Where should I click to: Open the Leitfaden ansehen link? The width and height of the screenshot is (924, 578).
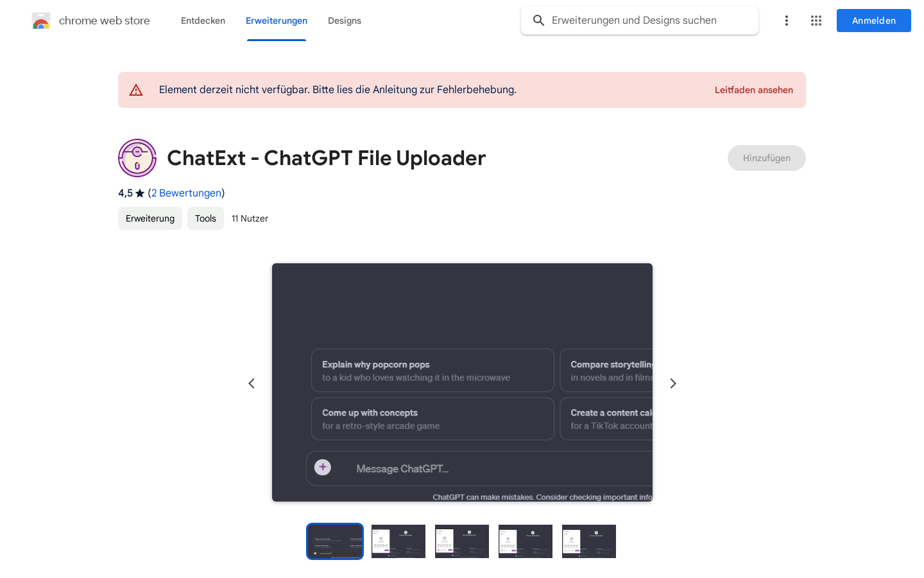pyautogui.click(x=754, y=90)
